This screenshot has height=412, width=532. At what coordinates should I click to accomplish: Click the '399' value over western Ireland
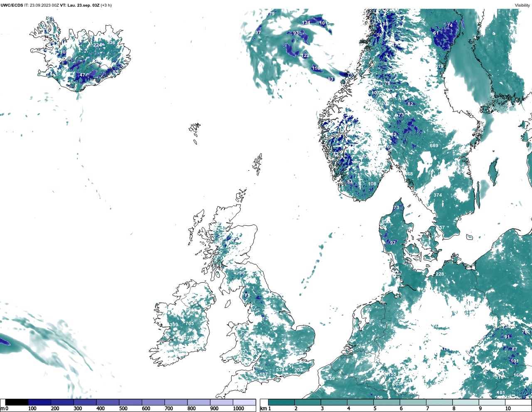pos(174,325)
